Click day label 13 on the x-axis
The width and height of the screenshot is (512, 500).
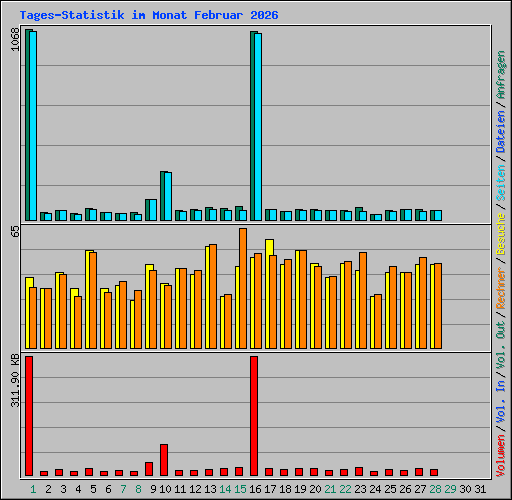pos(210,489)
